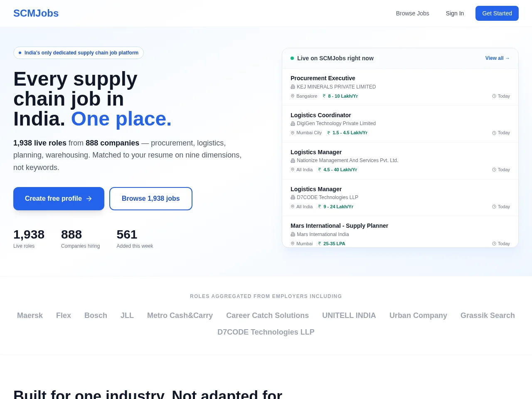Click the building icon beside Nationize Management And Services

pos(293,160)
